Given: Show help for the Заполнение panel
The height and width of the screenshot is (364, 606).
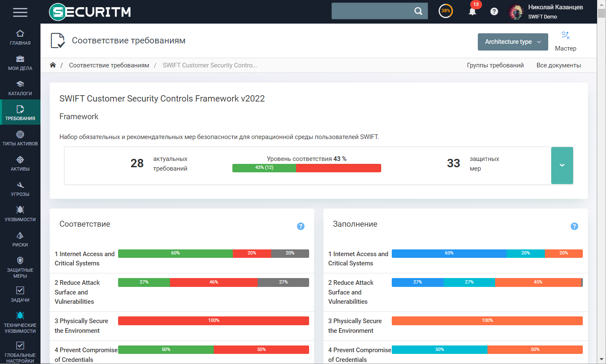Looking at the screenshot, I should point(574,226).
